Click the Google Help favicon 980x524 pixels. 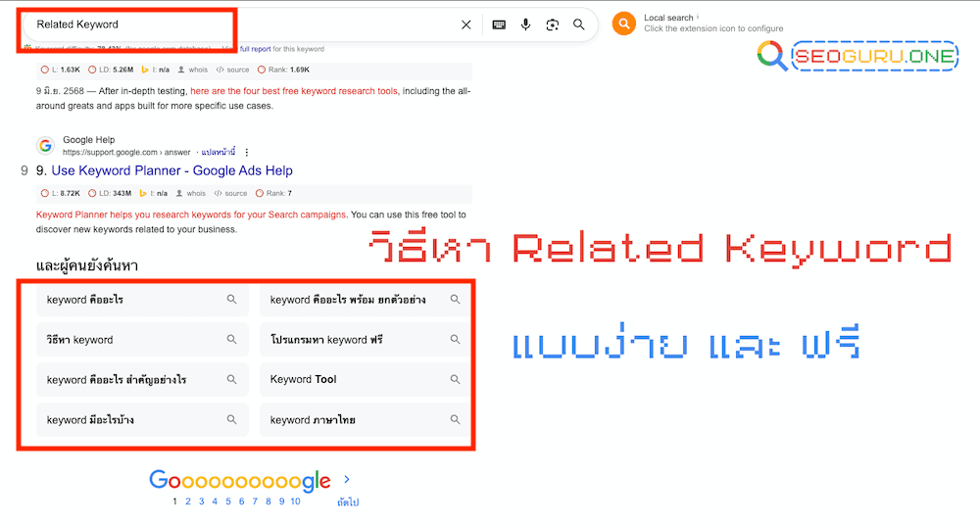click(45, 146)
